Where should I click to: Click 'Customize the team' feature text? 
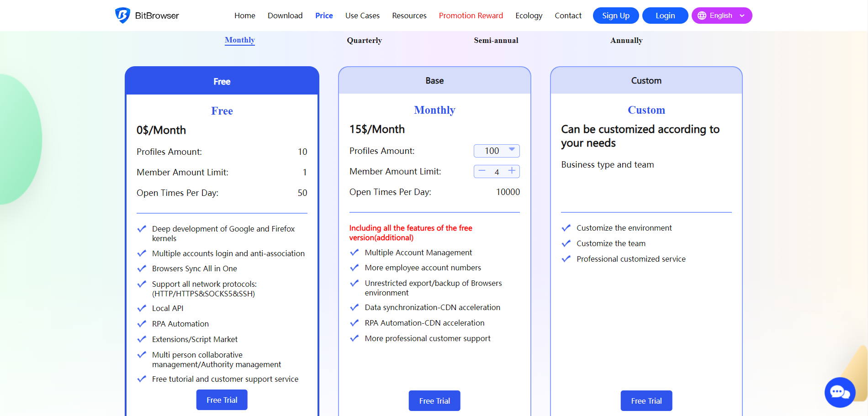[611, 243]
